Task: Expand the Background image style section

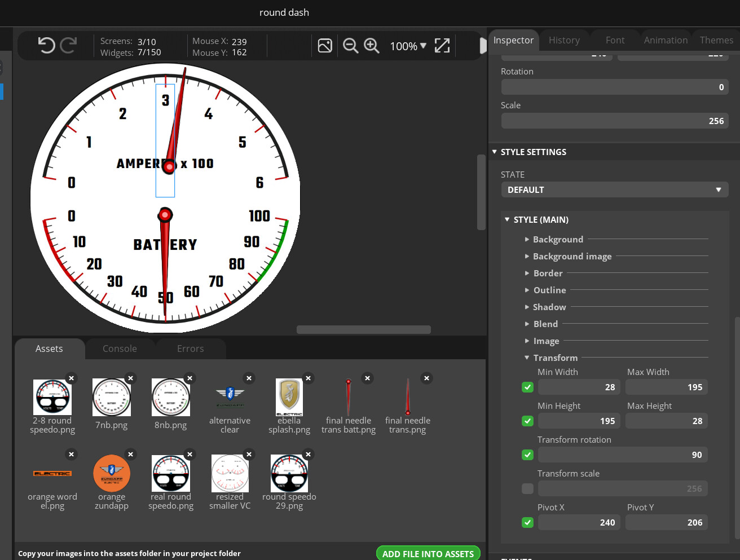Action: [572, 257]
